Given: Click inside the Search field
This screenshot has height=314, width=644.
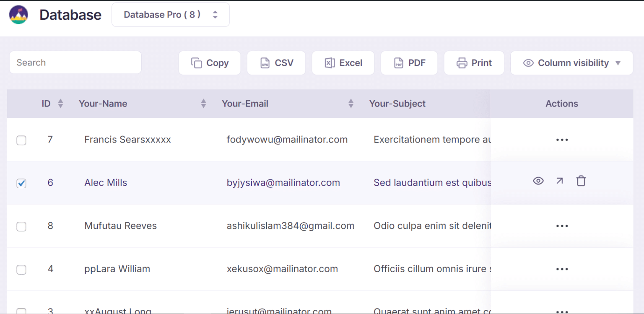Looking at the screenshot, I should click(x=75, y=62).
